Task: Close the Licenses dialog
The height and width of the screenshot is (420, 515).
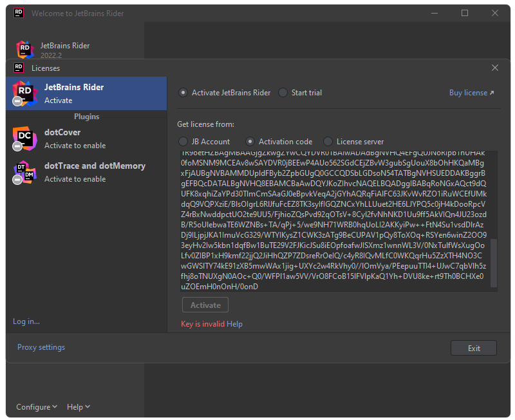Action: pos(494,68)
